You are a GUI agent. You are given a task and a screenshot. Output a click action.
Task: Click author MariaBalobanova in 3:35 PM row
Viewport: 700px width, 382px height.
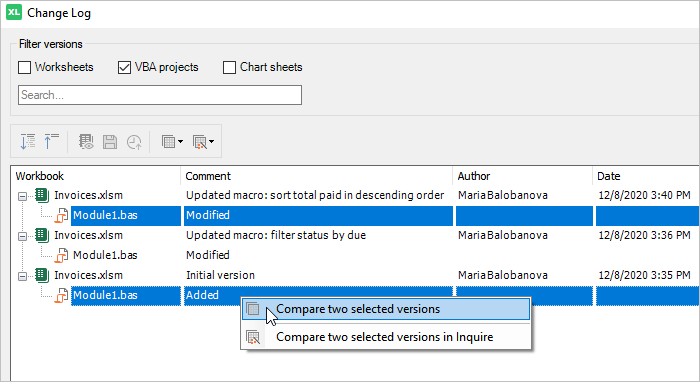pos(503,275)
